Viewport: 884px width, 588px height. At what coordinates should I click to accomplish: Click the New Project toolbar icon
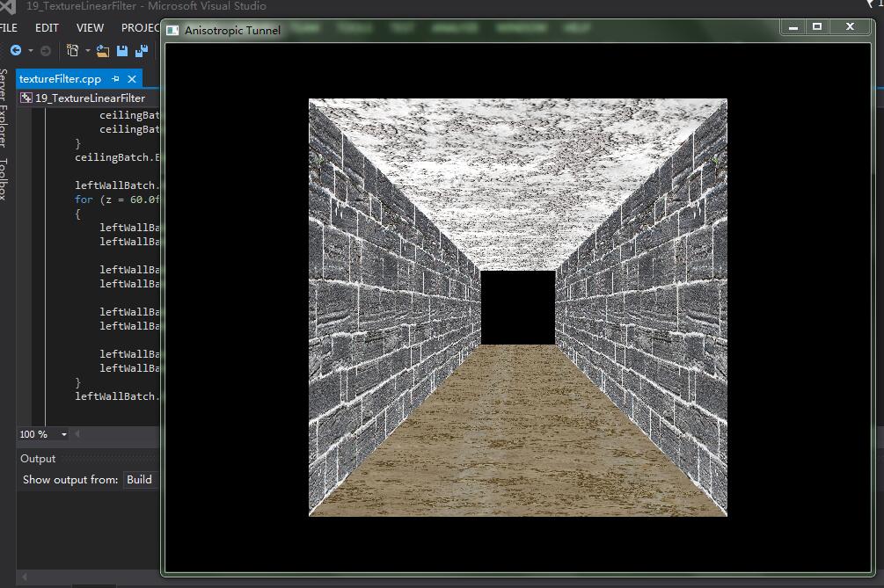point(74,51)
